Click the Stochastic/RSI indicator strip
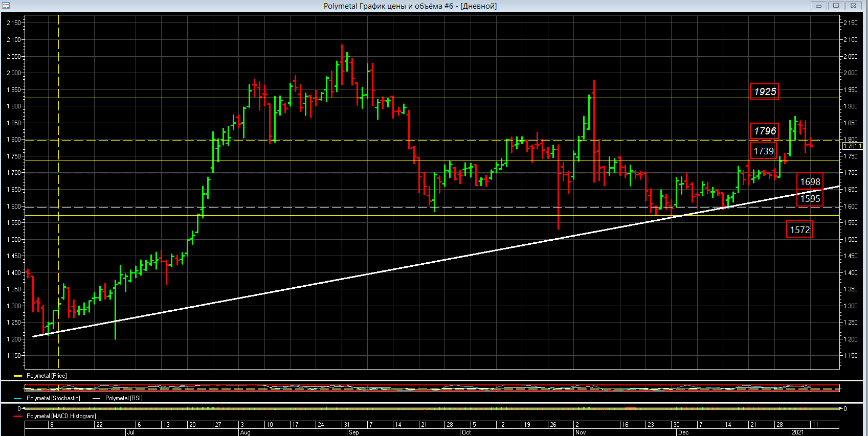This screenshot has width=868, height=436. click(432, 388)
